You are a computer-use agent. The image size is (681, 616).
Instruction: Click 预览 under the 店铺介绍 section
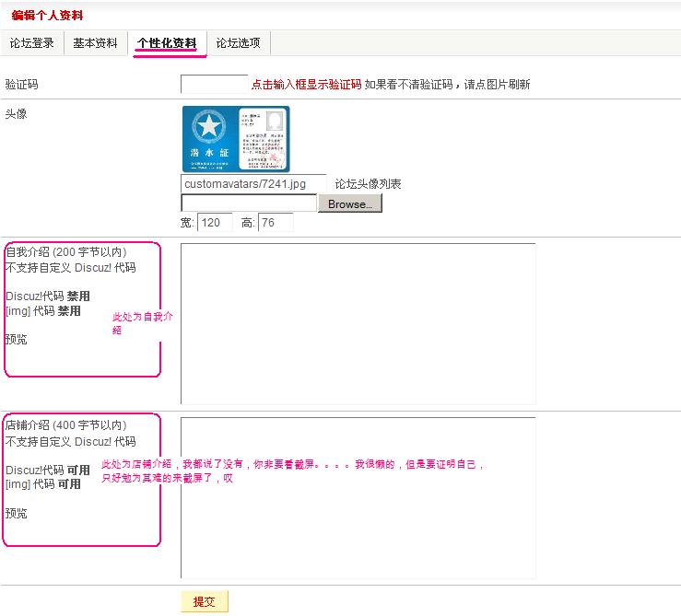17,514
